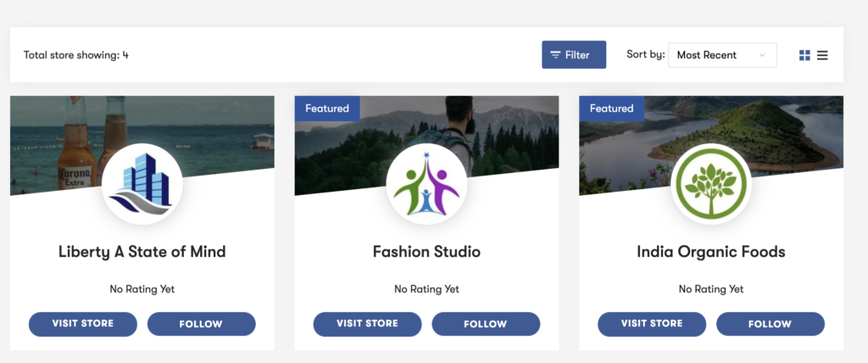
Task: Click the Featured badge on Fashion Studio
Action: [327, 109]
